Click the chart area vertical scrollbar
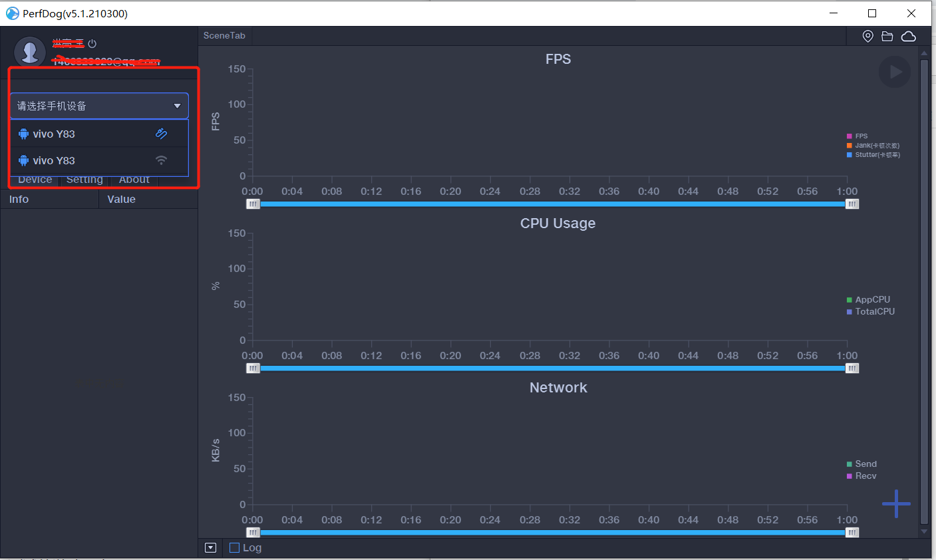The image size is (936, 560). 924,291
